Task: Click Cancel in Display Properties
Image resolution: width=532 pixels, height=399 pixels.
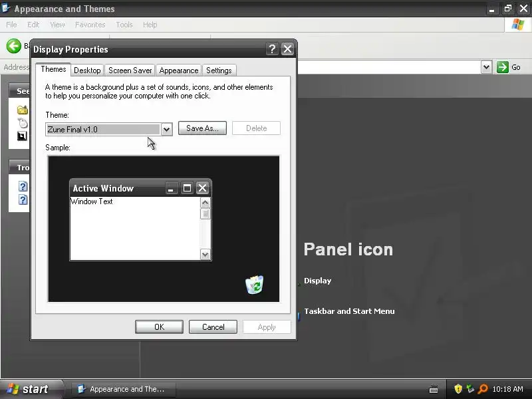Action: [x=213, y=327]
